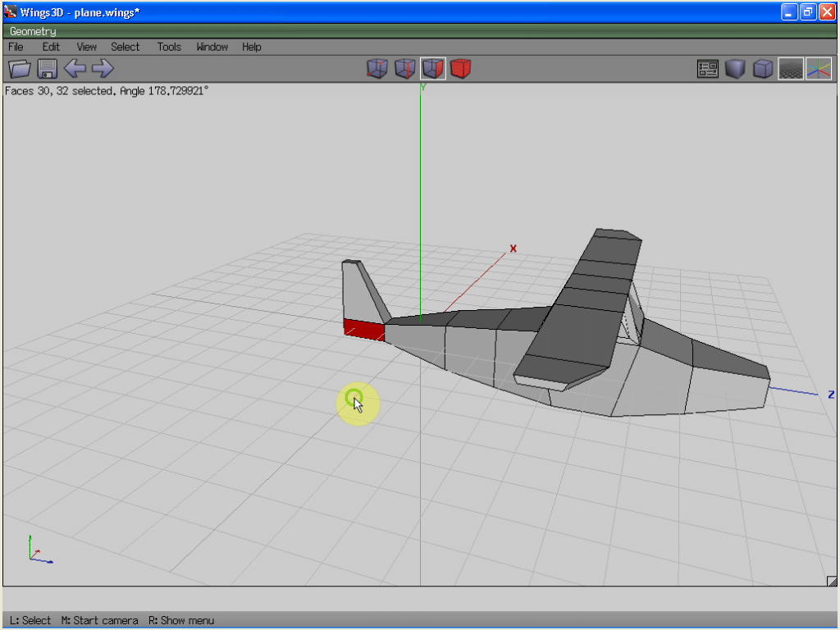The image size is (840, 630).
Task: Expand the Select menu
Action: (x=126, y=47)
